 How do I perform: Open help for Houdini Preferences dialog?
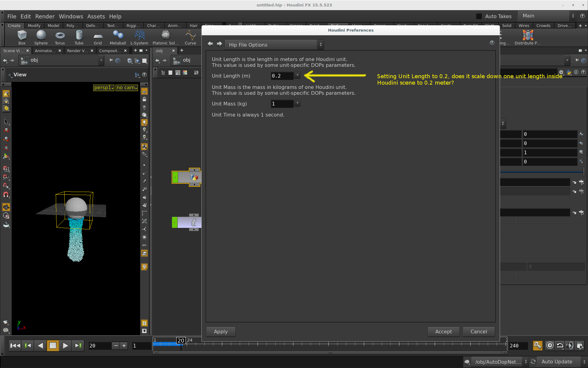tap(492, 43)
